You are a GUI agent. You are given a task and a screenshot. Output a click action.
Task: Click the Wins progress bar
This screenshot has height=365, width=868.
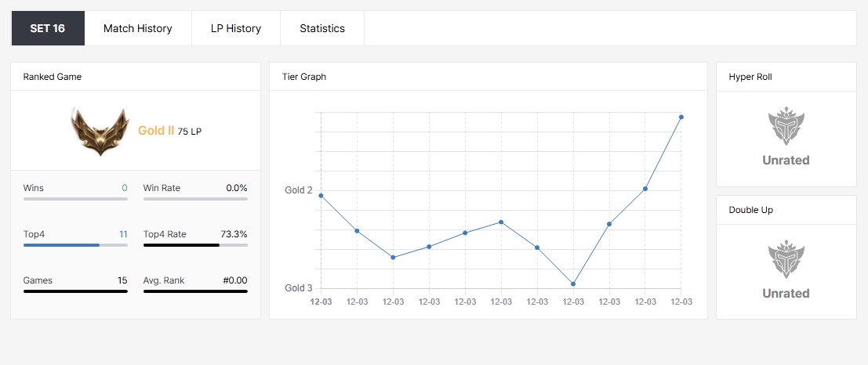75,199
